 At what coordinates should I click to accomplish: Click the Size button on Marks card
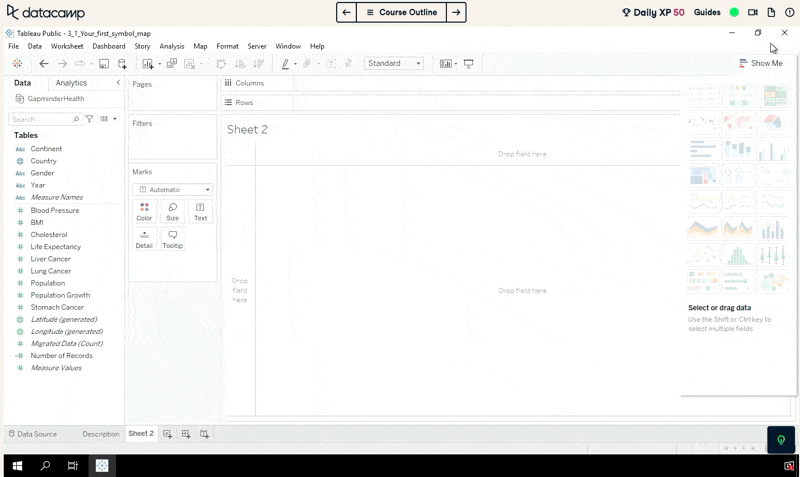(x=172, y=212)
